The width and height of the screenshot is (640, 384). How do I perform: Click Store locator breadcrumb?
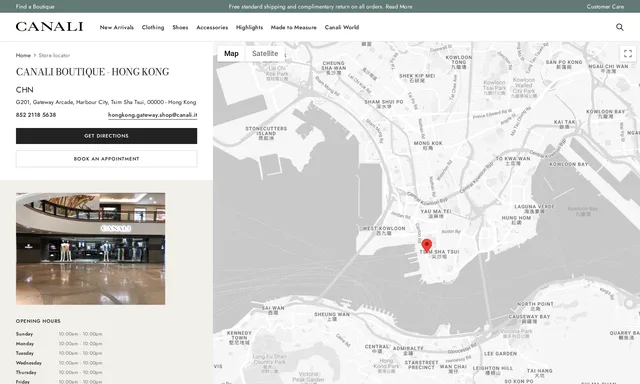click(54, 55)
